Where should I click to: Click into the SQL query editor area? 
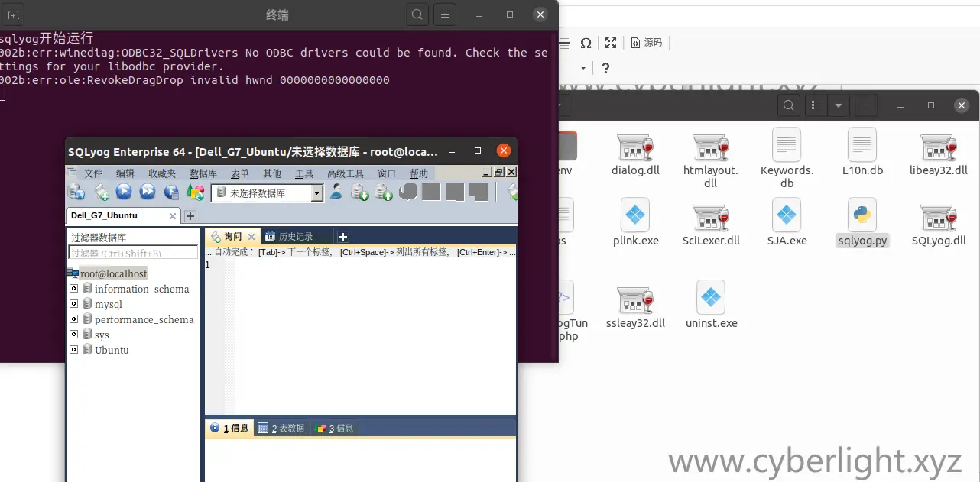(375, 336)
